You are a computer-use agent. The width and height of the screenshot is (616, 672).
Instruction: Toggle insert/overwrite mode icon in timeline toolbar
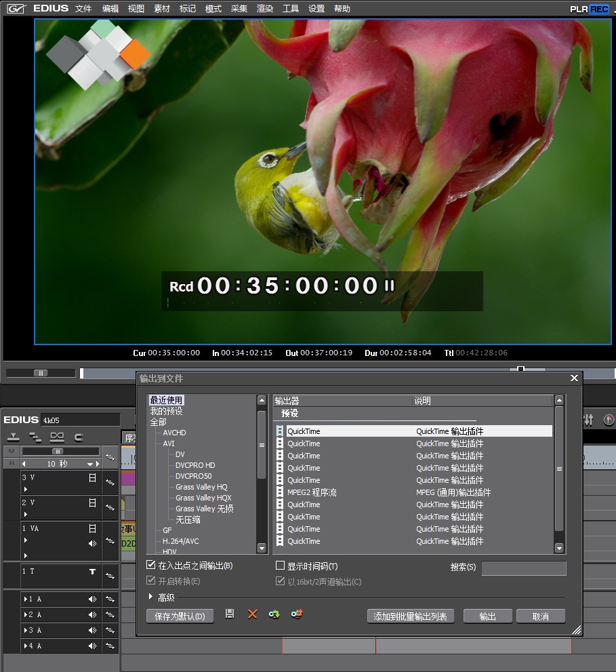coord(14,437)
